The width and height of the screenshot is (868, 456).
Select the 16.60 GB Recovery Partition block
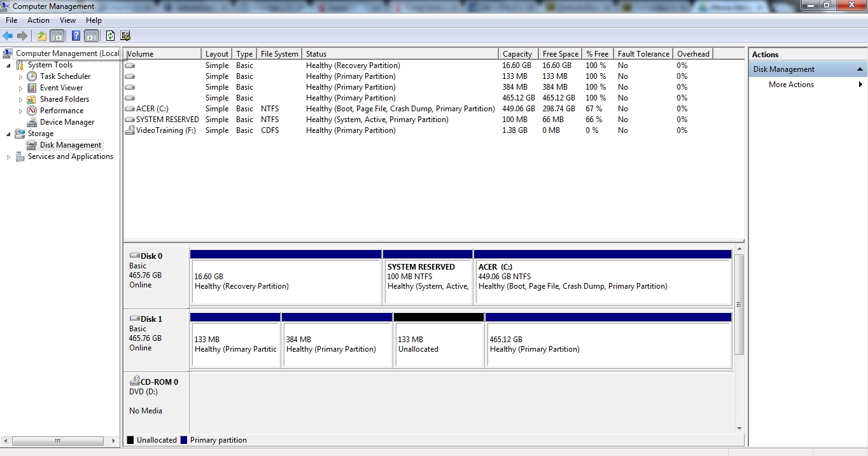pyautogui.click(x=286, y=277)
